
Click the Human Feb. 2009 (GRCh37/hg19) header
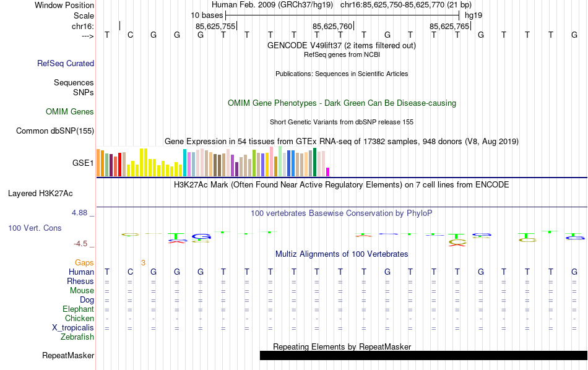pyautogui.click(x=272, y=5)
